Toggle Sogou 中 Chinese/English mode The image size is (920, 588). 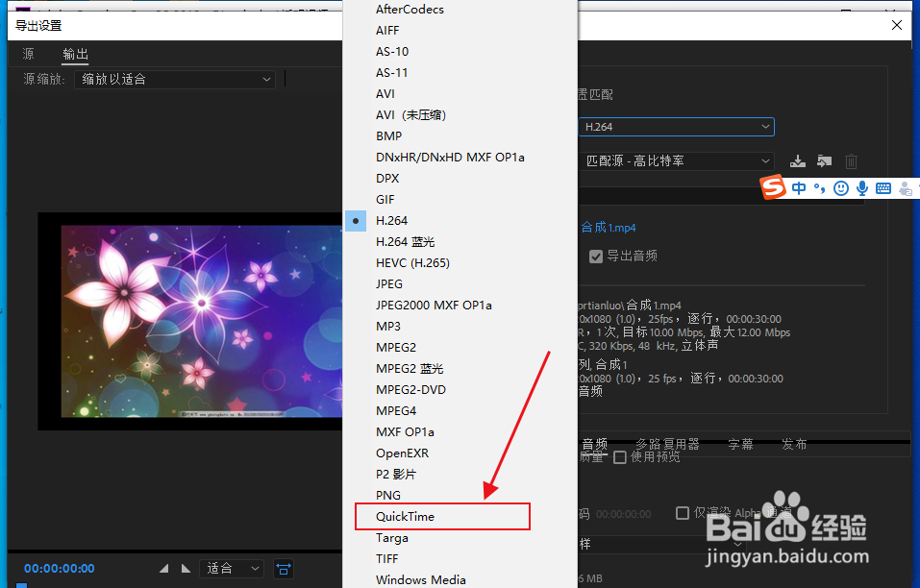click(x=799, y=188)
